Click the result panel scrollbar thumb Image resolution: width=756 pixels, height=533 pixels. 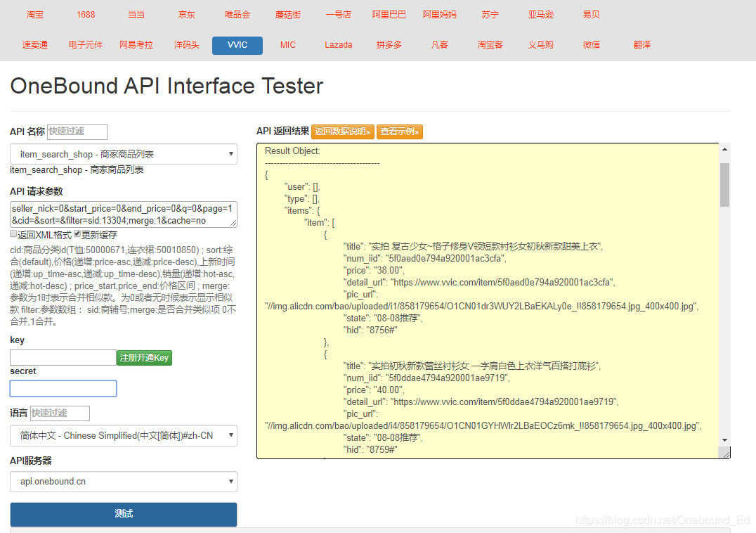click(x=724, y=185)
